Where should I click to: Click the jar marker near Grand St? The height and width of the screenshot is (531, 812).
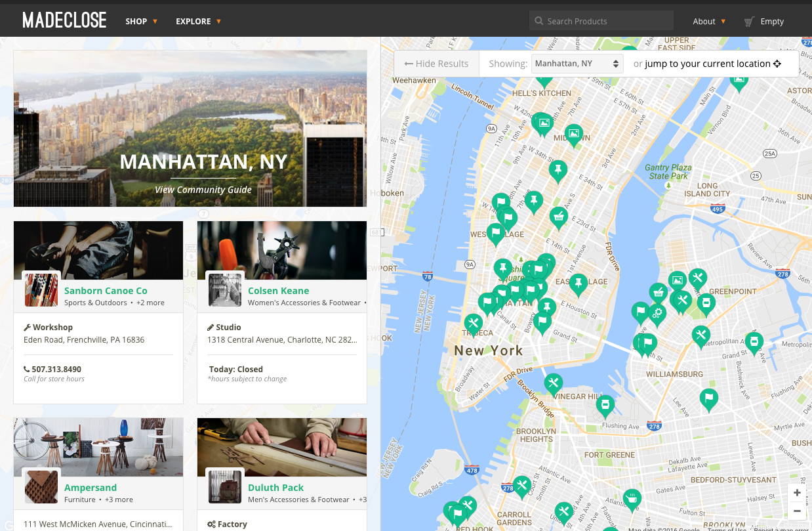754,343
